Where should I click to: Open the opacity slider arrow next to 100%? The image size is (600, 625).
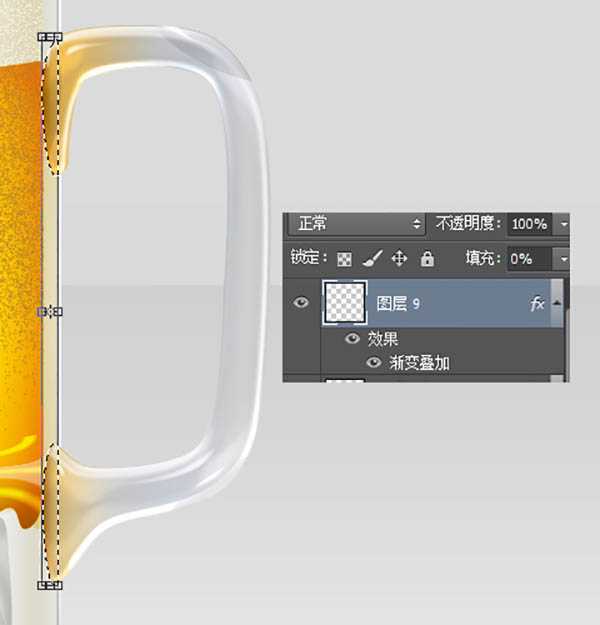coord(563,224)
